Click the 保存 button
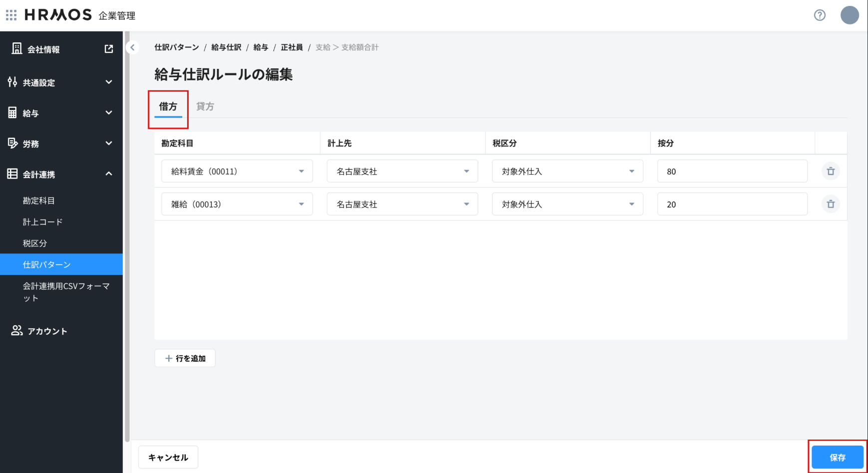 click(837, 457)
